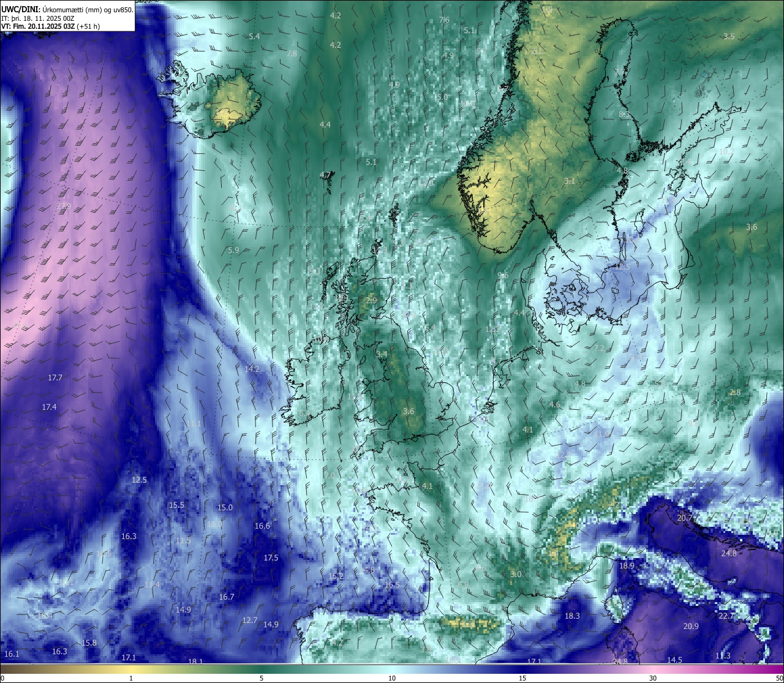Viewport: 784px width, 683px height.
Task: Click the 14.2 value west of Ireland
Action: (x=252, y=369)
